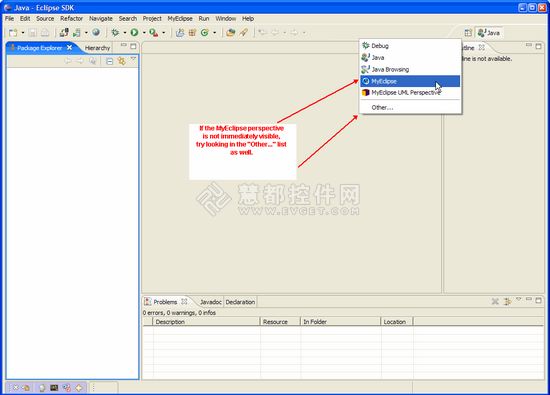Open the MyEclipse menu

tap(180, 19)
